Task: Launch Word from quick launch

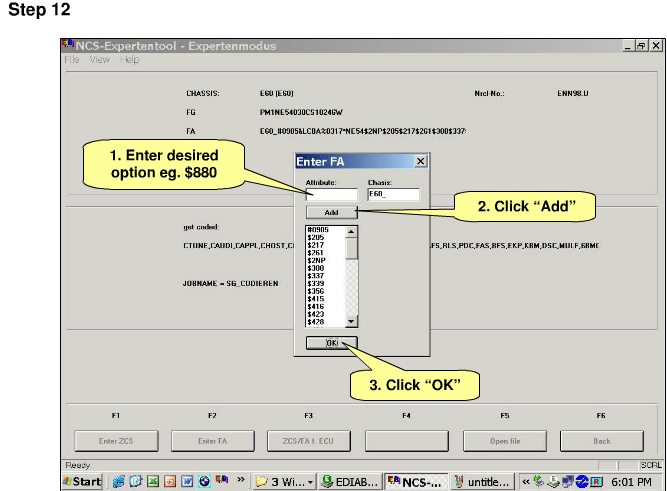Action: (x=187, y=482)
